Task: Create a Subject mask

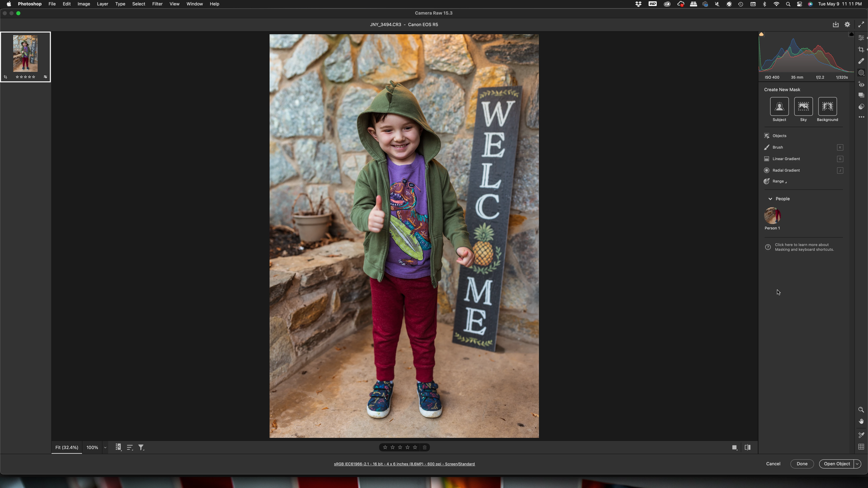Action: tap(779, 106)
